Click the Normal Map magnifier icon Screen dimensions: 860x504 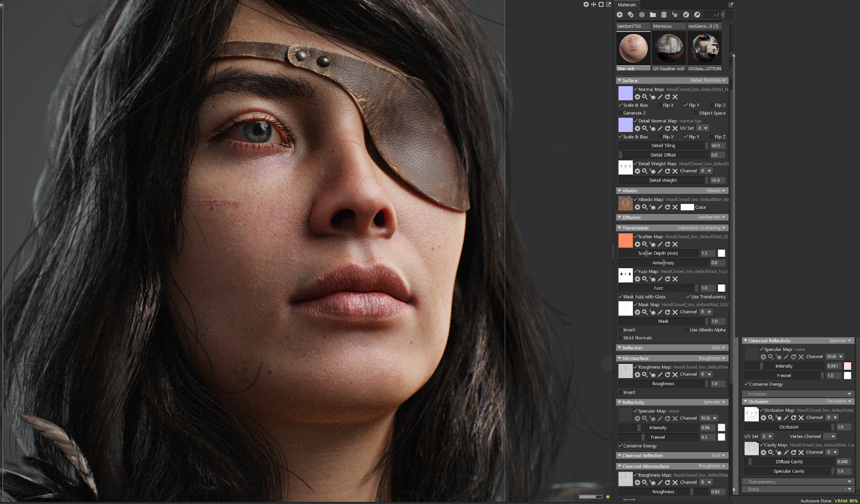click(644, 97)
